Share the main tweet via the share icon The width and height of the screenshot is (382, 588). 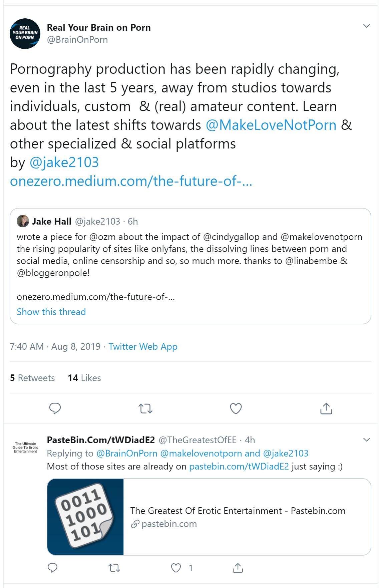pos(326,408)
